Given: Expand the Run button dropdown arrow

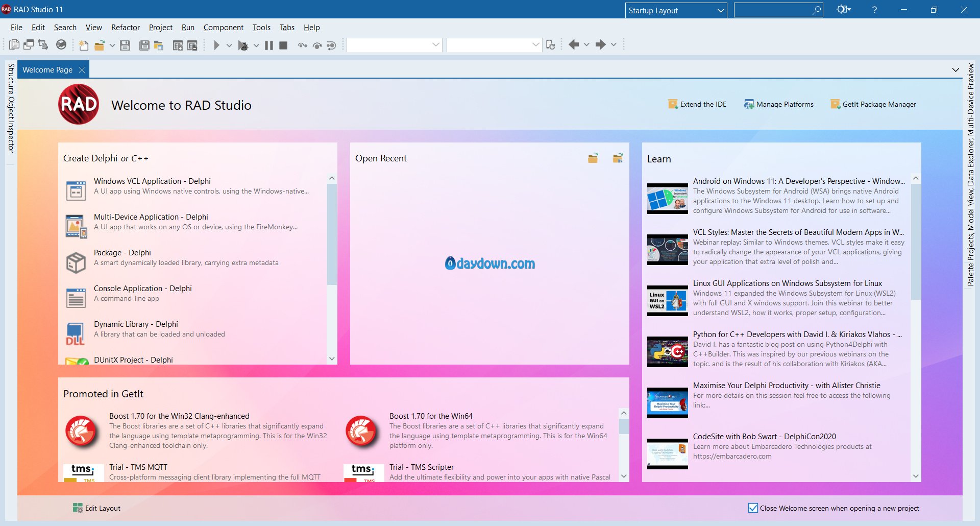Looking at the screenshot, I should (229, 45).
